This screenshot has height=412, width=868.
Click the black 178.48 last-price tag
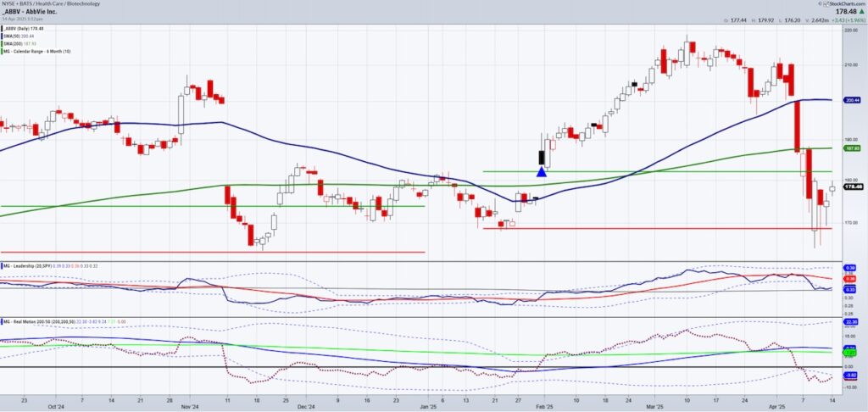[x=853, y=187]
